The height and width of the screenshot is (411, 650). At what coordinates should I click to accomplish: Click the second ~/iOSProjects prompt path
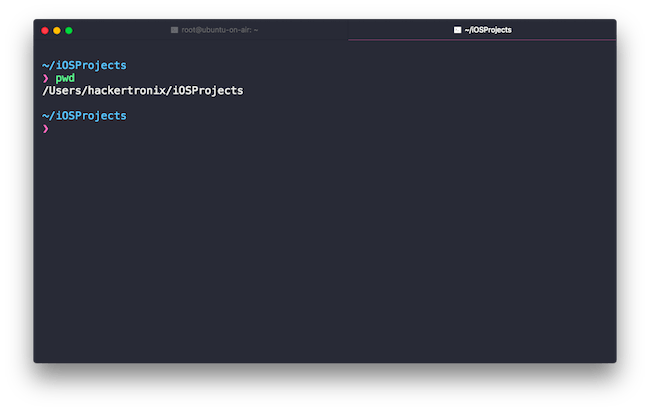(84, 116)
